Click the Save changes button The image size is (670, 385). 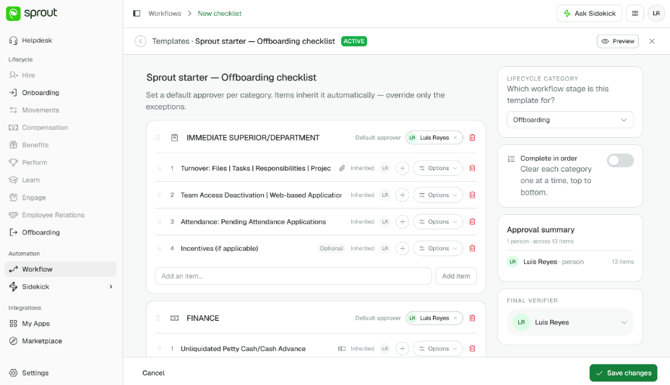point(623,373)
